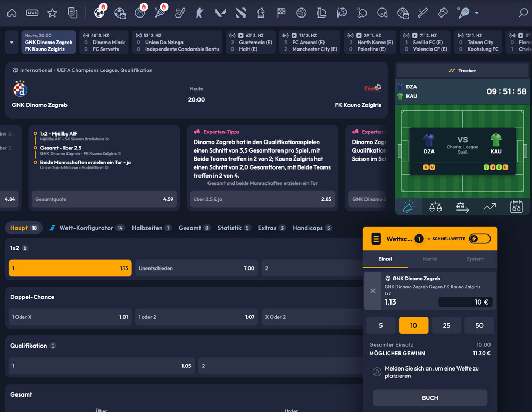Select the boxing glove icon

click(x=443, y=13)
